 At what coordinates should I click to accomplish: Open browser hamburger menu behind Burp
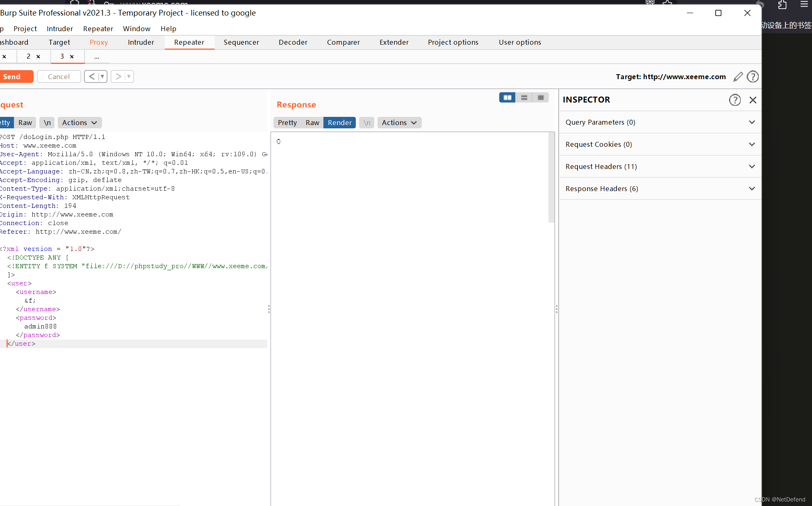point(804,4)
